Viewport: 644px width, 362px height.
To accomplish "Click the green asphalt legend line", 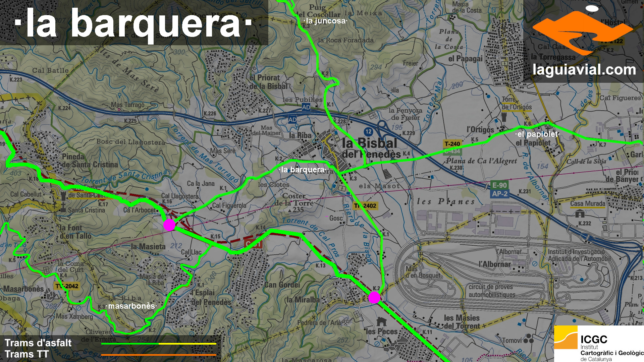I will (x=130, y=344).
